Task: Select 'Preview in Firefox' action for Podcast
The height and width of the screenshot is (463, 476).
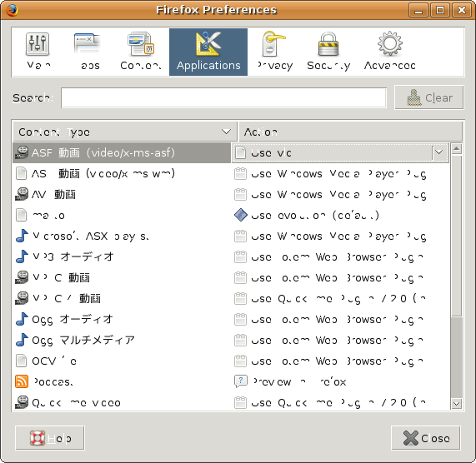Action: click(299, 382)
